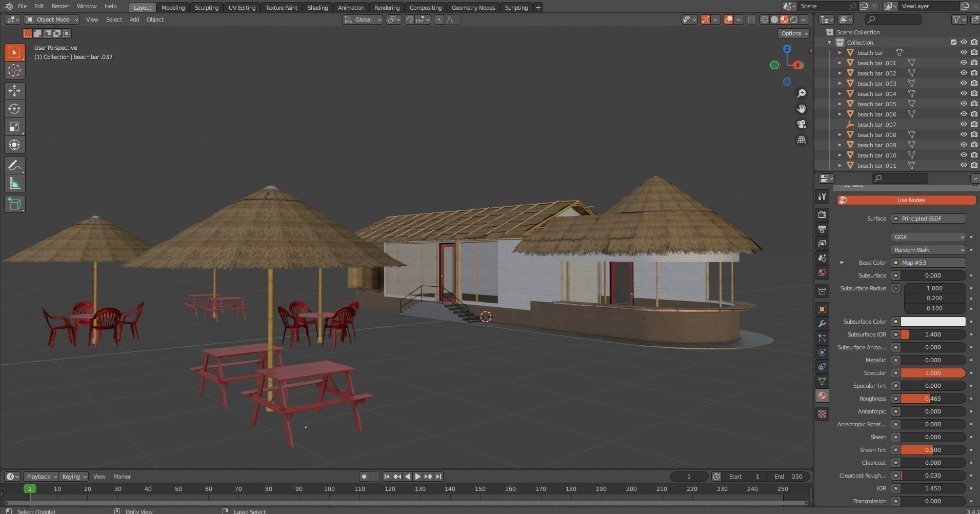Click the Subsurface Color white swatch
Viewport: 980px width, 514px height.
pos(933,322)
